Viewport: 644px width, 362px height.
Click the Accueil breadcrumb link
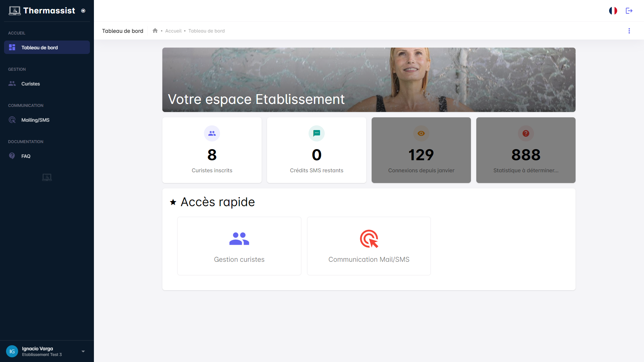point(173,31)
